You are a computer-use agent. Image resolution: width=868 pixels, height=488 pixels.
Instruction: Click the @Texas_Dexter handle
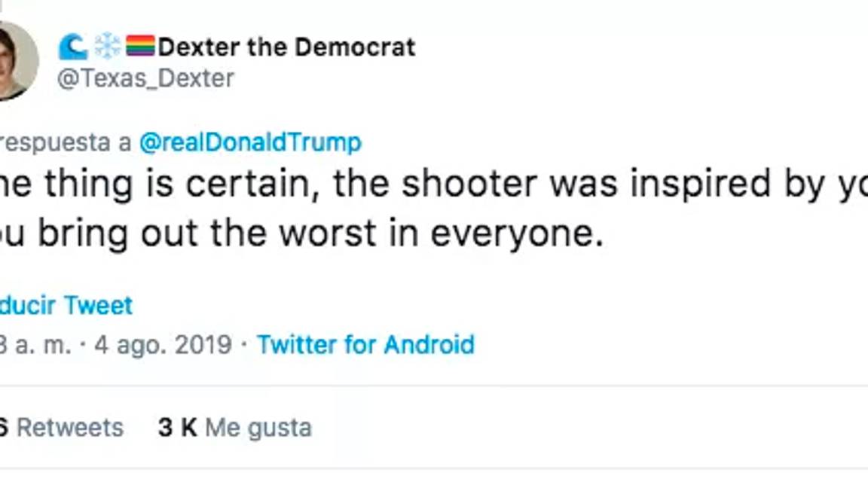[x=145, y=77]
